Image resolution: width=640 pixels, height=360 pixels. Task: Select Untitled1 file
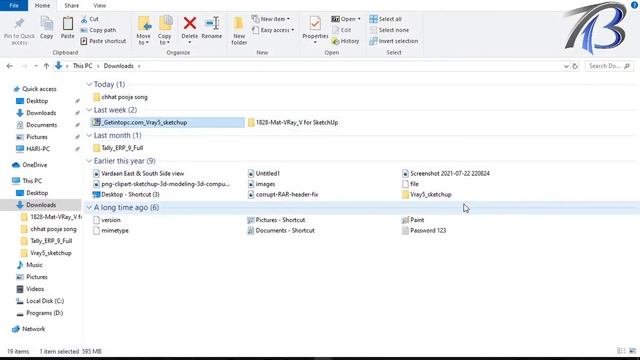(264, 173)
